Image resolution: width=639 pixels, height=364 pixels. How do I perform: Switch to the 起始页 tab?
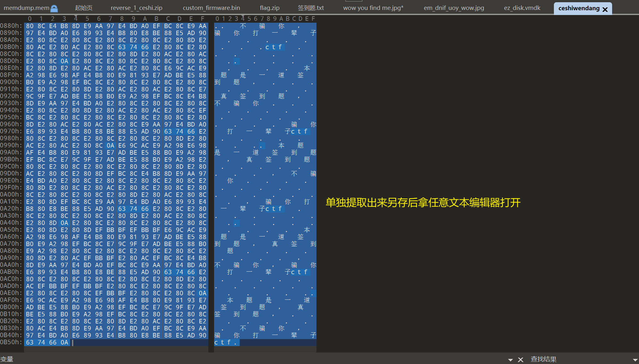coord(84,8)
